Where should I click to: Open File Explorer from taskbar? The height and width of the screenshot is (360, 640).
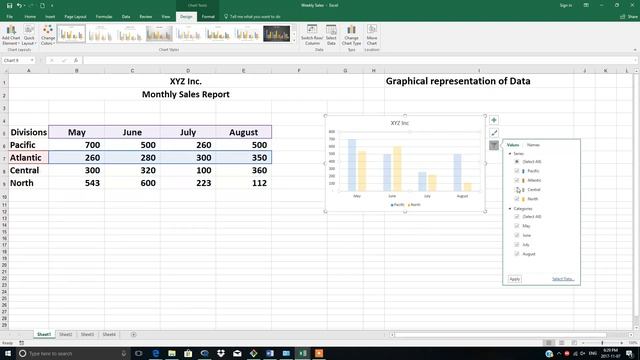tap(172, 353)
